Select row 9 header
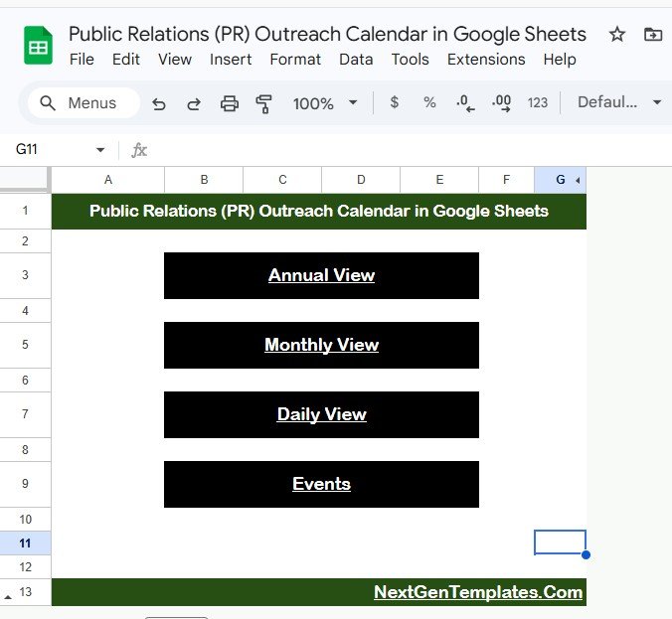This screenshot has height=619, width=672. click(x=25, y=484)
